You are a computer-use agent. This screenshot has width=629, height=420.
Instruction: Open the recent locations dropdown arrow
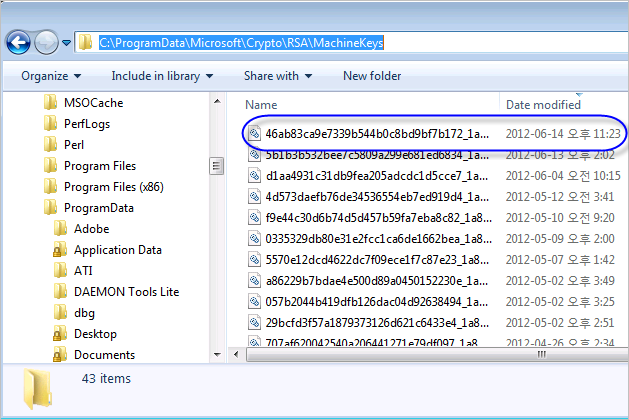point(67,43)
